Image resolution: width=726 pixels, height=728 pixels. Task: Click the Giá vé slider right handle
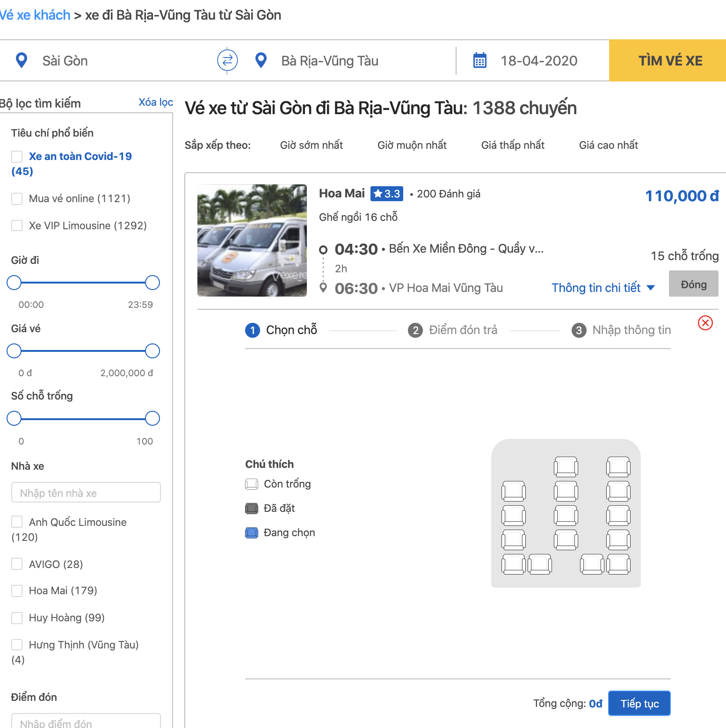click(x=152, y=351)
